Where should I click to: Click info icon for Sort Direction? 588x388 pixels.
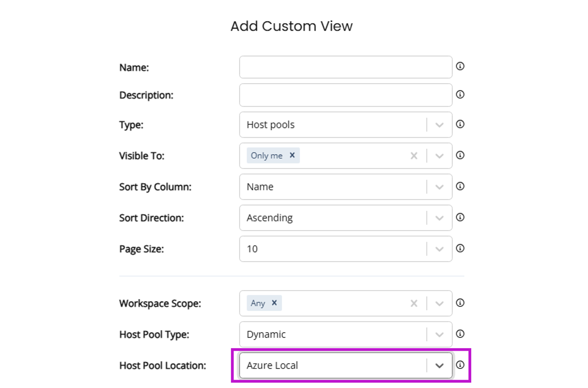[x=460, y=217]
